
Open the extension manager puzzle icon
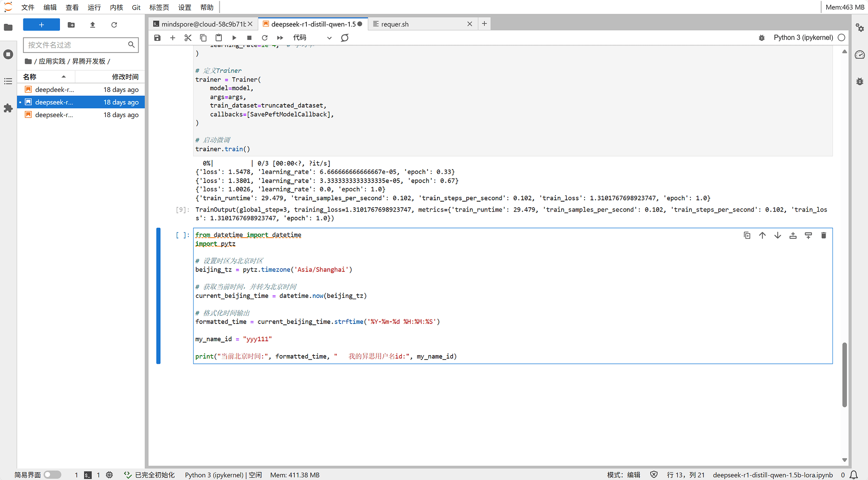tap(8, 108)
